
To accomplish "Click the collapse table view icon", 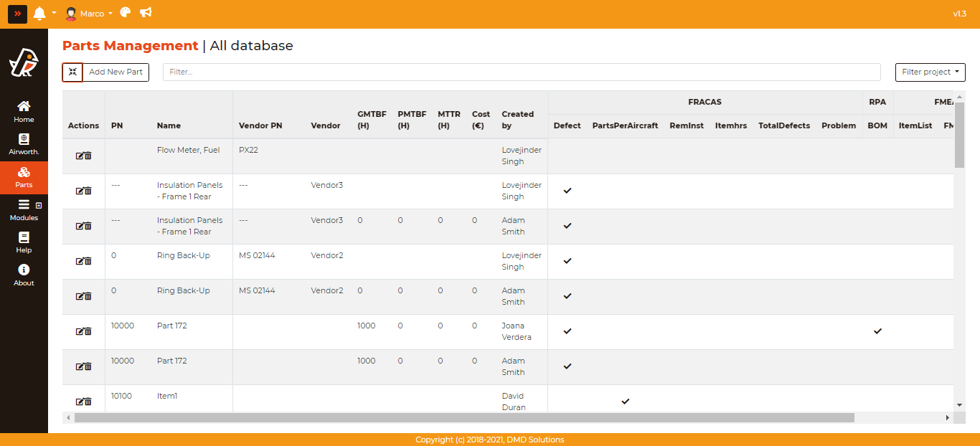I will pyautogui.click(x=72, y=72).
